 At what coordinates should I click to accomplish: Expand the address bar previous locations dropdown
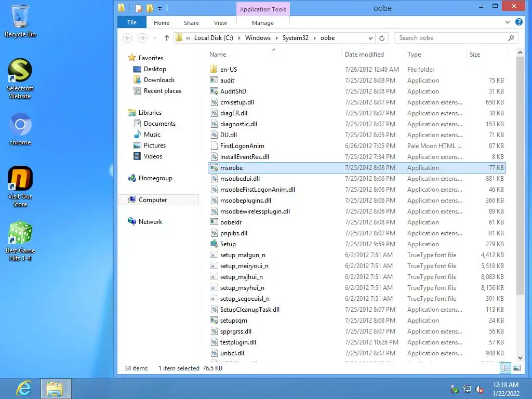click(x=370, y=38)
